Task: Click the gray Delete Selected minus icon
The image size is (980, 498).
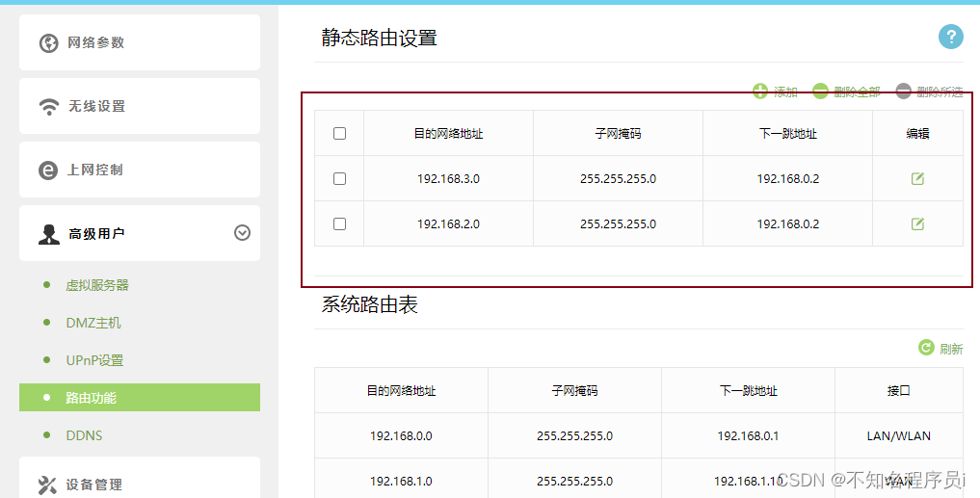Action: [x=904, y=92]
